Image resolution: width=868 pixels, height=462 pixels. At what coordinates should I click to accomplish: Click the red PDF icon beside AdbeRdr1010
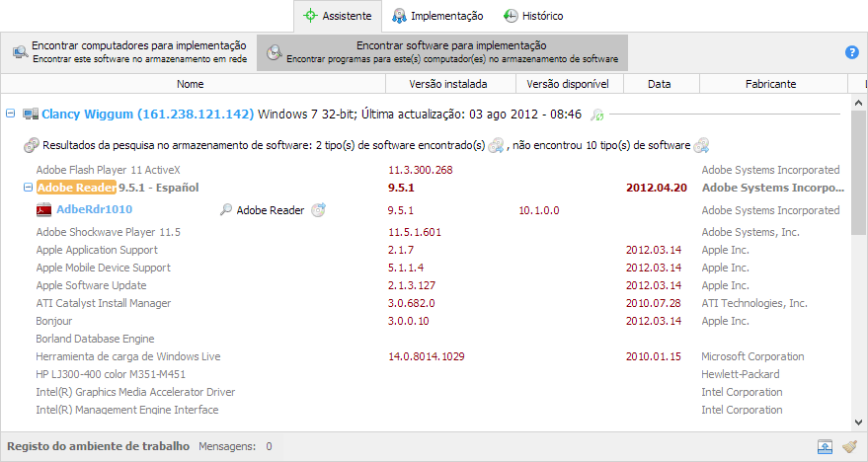click(x=43, y=210)
